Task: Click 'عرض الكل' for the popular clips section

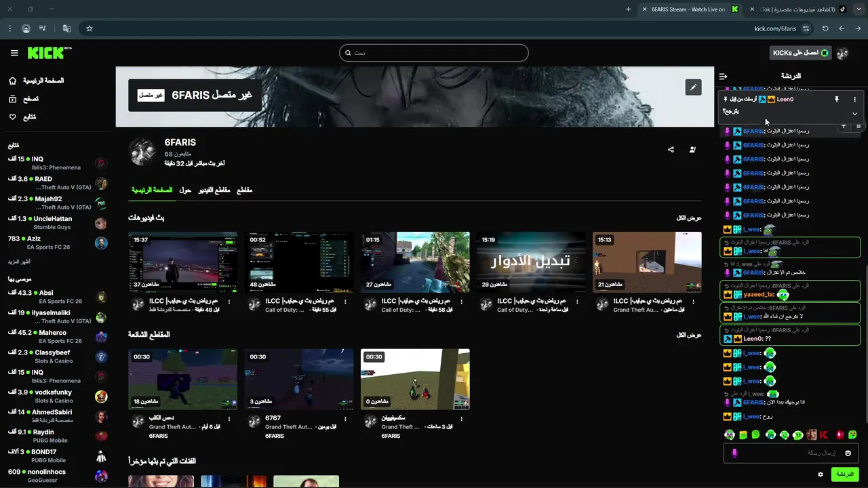Action: [x=689, y=335]
